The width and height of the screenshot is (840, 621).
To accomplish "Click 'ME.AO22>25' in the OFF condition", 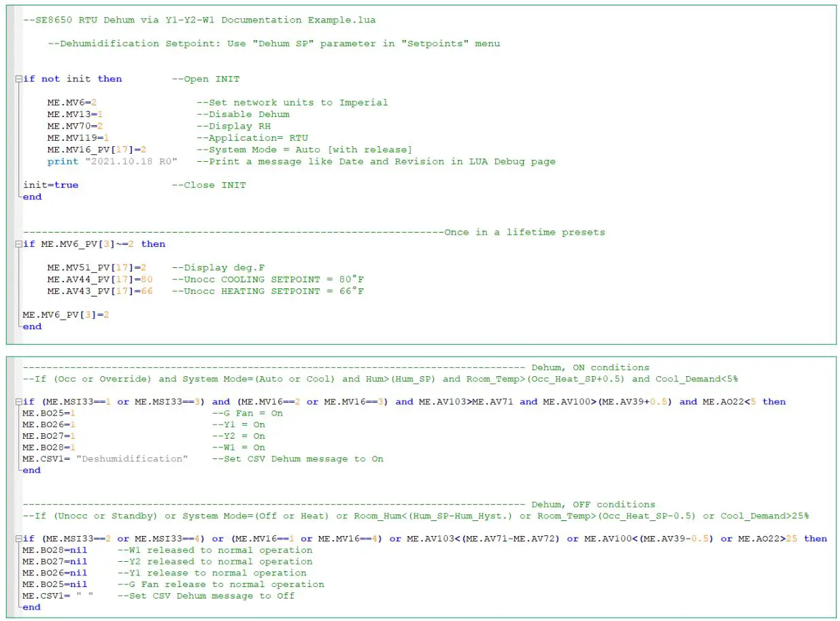I will [x=769, y=539].
